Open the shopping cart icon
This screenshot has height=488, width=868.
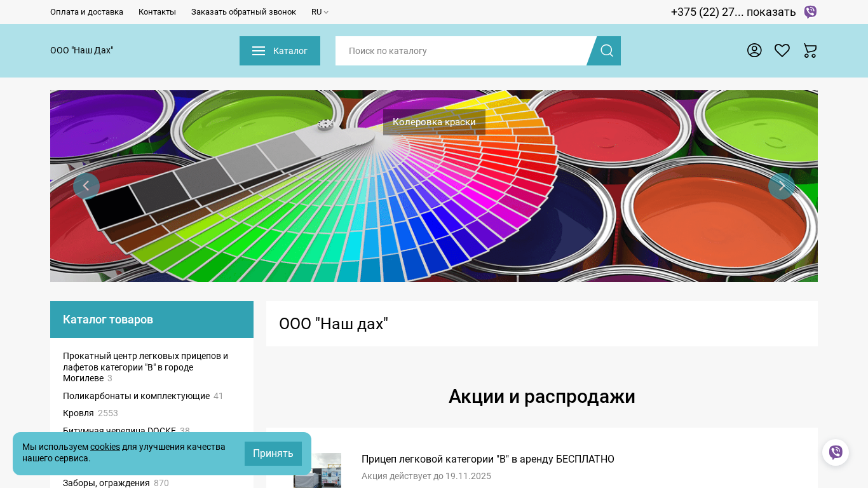[810, 51]
